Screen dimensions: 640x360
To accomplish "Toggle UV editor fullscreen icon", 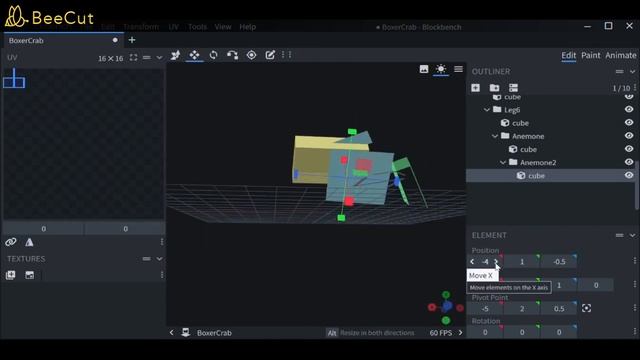I will [x=133, y=58].
